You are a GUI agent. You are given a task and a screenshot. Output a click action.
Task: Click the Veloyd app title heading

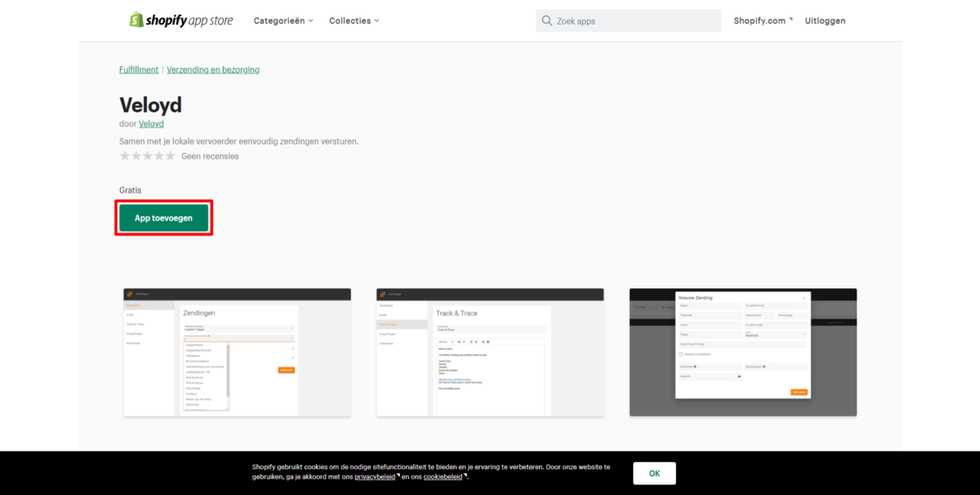pyautogui.click(x=150, y=105)
